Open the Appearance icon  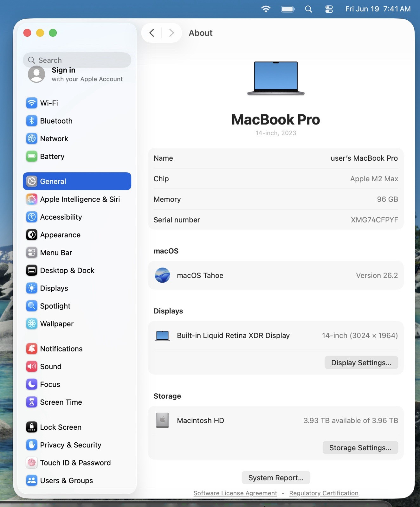click(x=31, y=235)
